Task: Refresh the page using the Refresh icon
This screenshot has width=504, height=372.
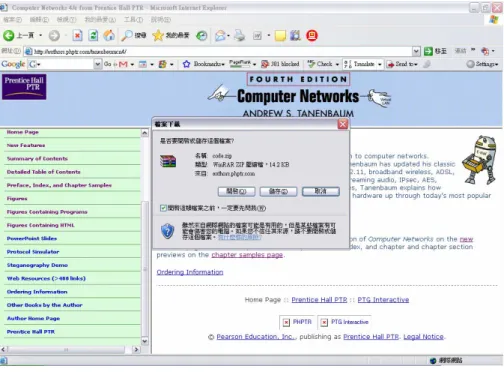Action: click(93, 35)
